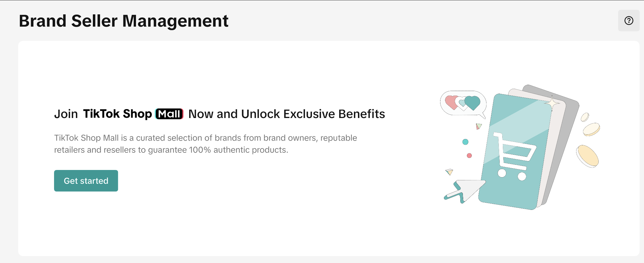Click the pink heart in bubble

click(451, 102)
